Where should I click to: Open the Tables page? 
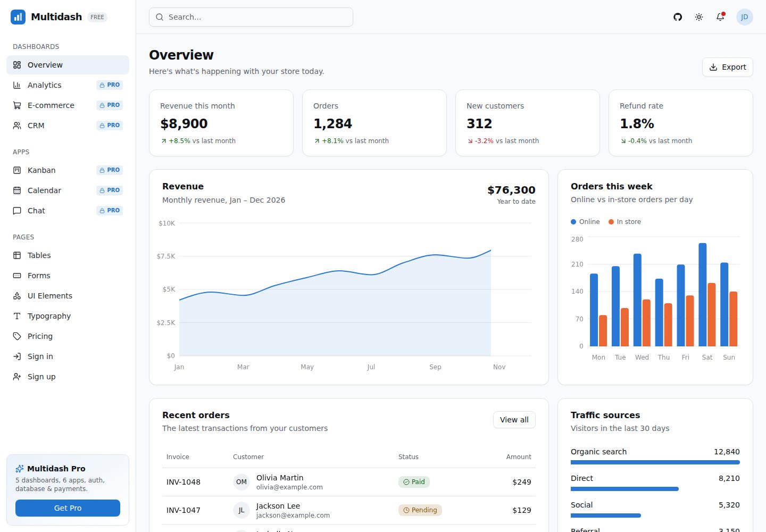(x=68, y=255)
